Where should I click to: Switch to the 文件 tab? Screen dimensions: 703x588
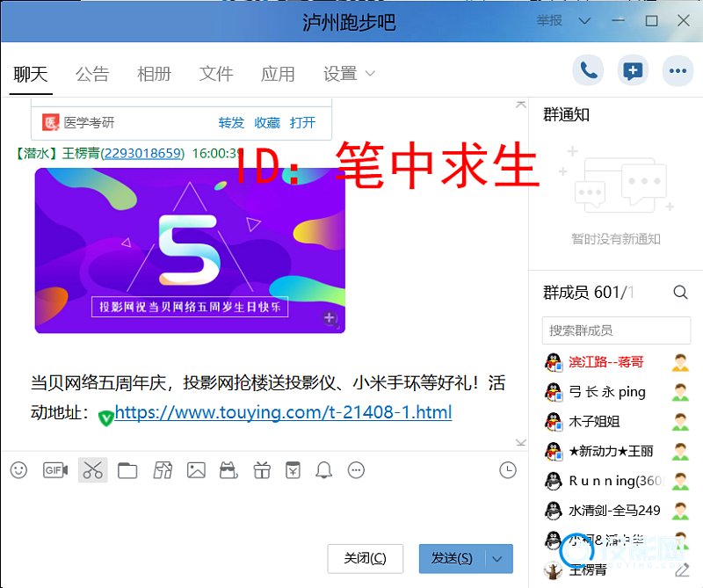[216, 74]
